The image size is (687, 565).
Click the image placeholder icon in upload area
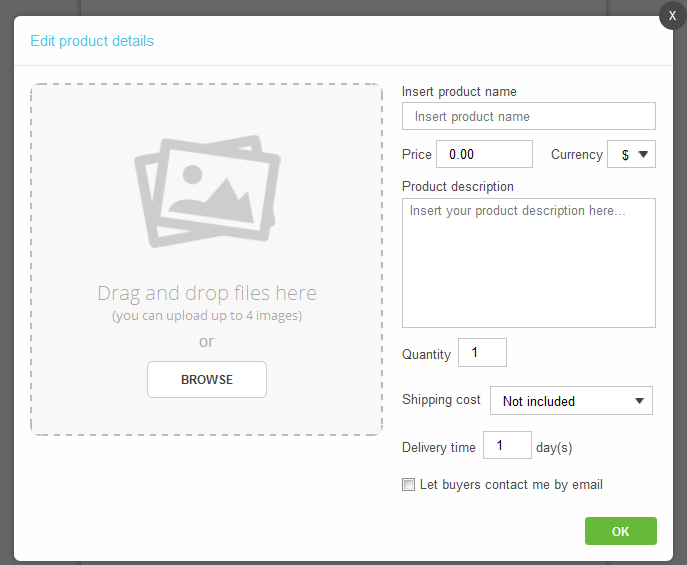point(207,191)
